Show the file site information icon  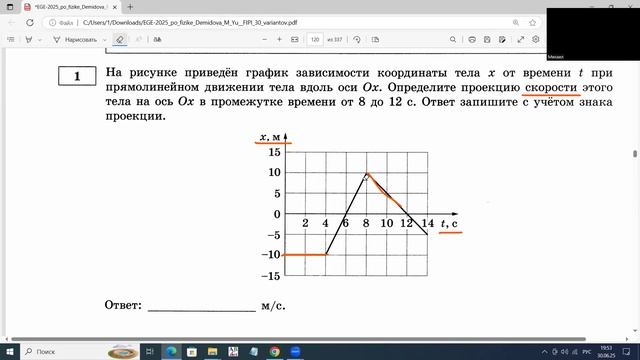click(52, 23)
